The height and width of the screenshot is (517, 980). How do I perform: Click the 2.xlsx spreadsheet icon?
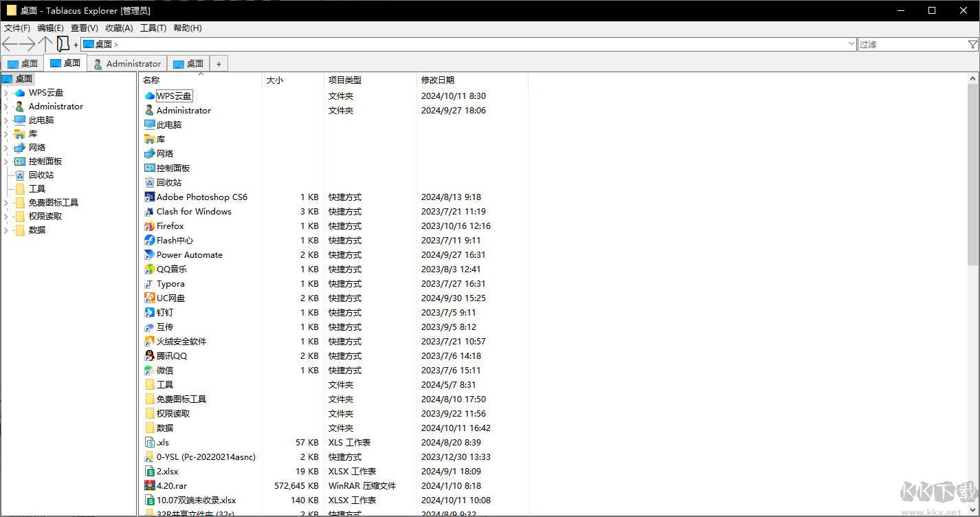click(x=150, y=472)
